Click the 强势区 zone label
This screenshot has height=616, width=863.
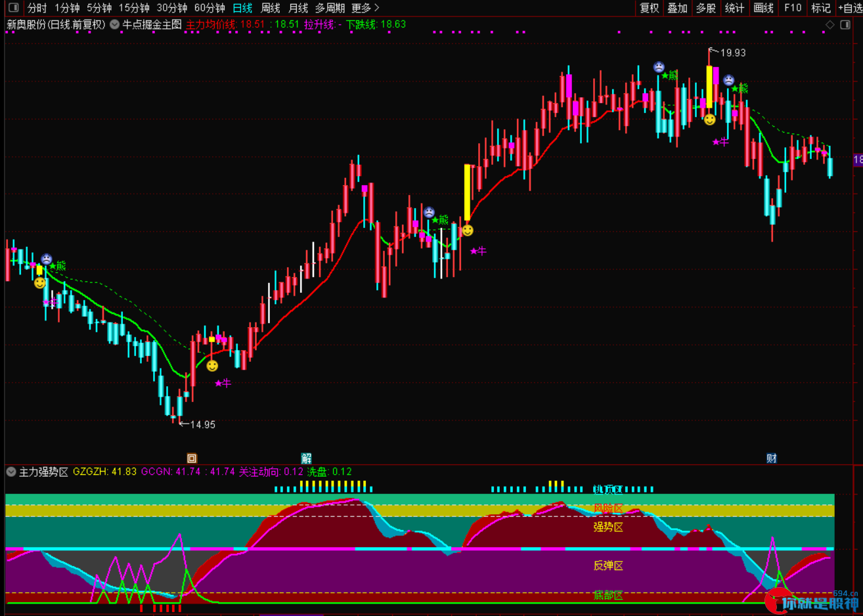coord(608,527)
